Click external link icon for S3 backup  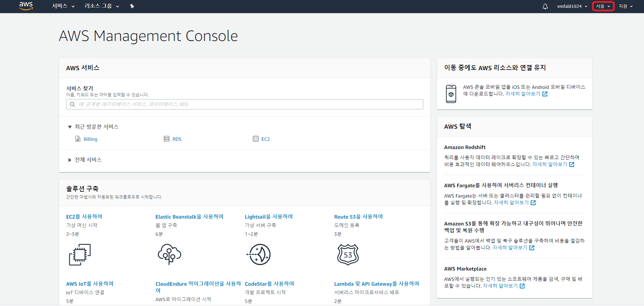pos(532,248)
